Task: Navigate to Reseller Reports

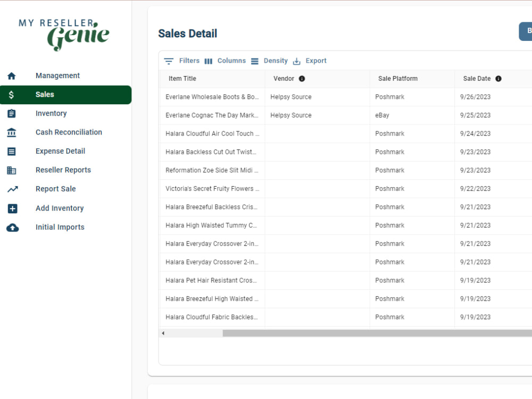Action: coord(63,170)
